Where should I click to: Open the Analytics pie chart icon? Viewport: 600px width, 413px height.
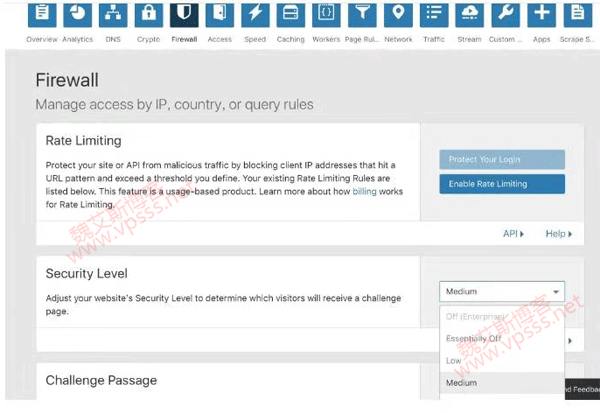pyautogui.click(x=78, y=14)
